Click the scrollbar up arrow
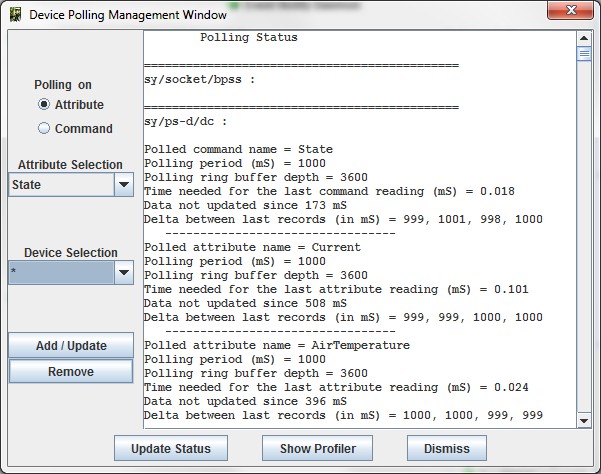The height and width of the screenshot is (474, 601). [584, 37]
